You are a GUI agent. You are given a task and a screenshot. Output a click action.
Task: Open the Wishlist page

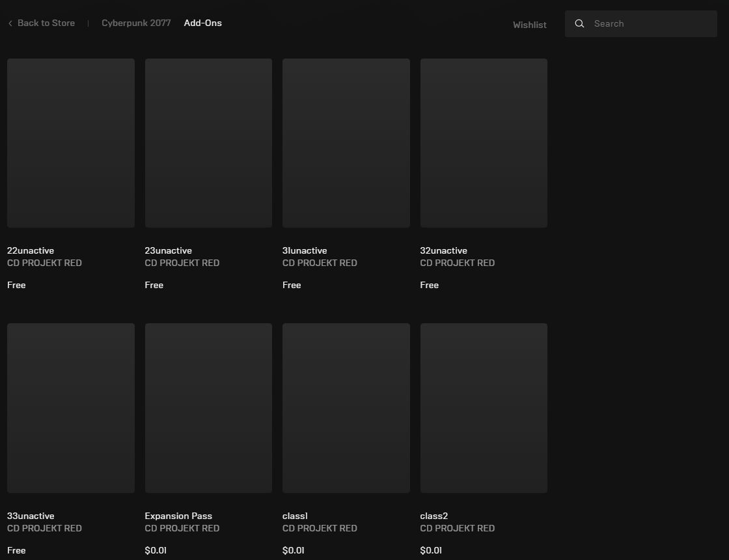coord(529,25)
